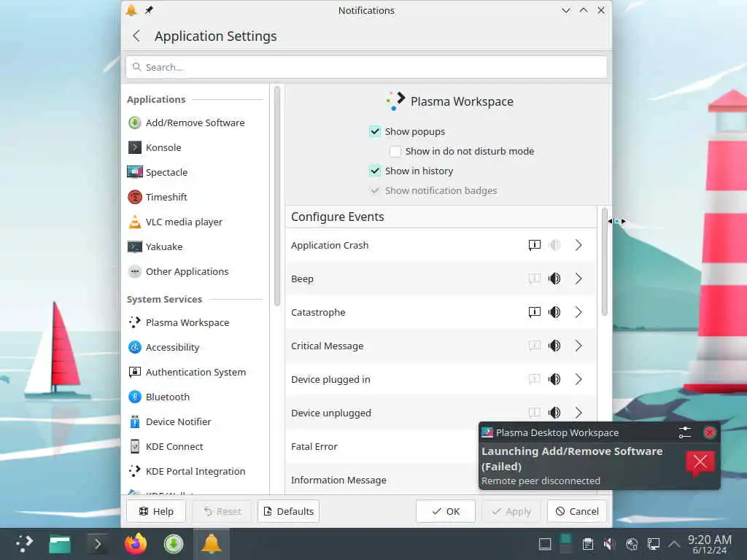747x560 pixels.
Task: Click the Defaults button
Action: pyautogui.click(x=289, y=511)
